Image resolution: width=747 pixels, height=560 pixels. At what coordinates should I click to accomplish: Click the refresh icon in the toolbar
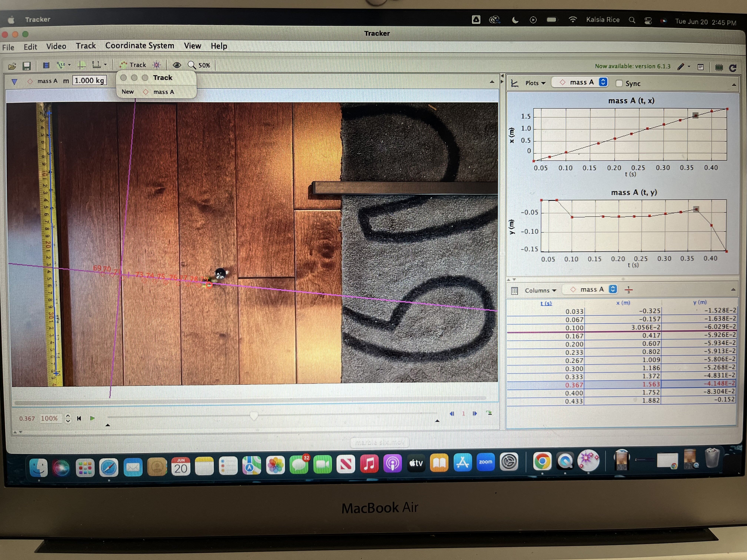pyautogui.click(x=733, y=68)
